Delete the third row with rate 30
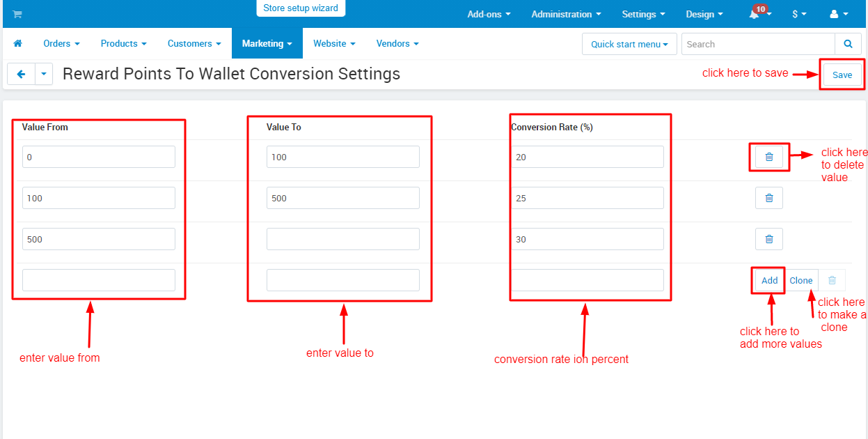 pyautogui.click(x=768, y=240)
